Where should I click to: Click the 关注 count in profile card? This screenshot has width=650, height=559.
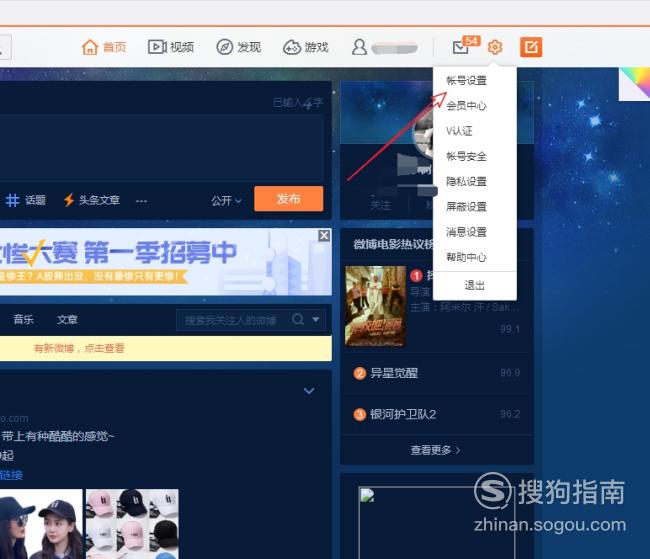pyautogui.click(x=380, y=205)
